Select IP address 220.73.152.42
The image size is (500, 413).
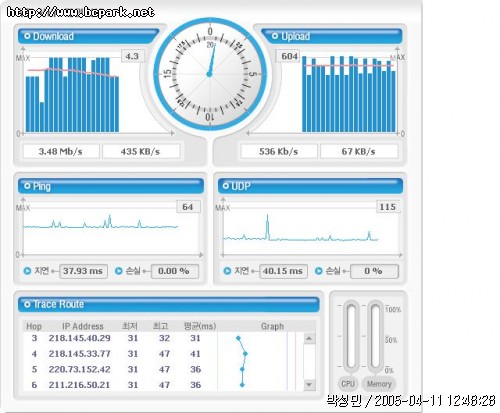[80, 369]
